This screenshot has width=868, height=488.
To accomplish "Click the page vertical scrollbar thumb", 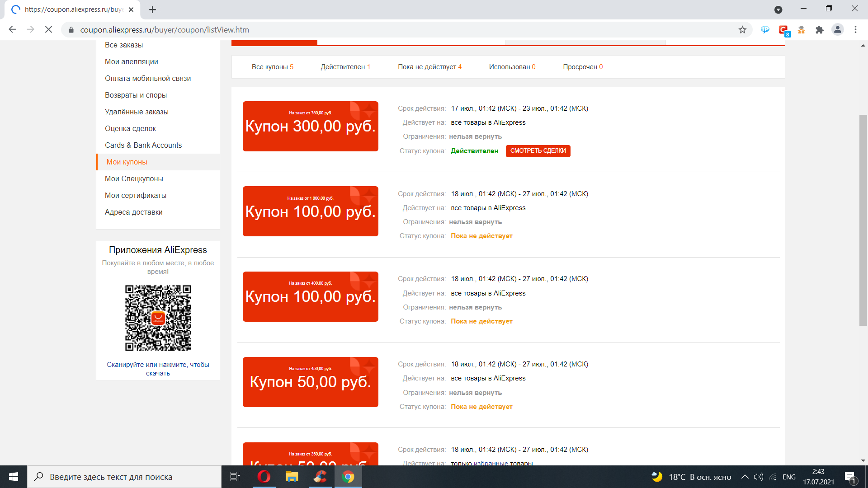I will tap(863, 220).
